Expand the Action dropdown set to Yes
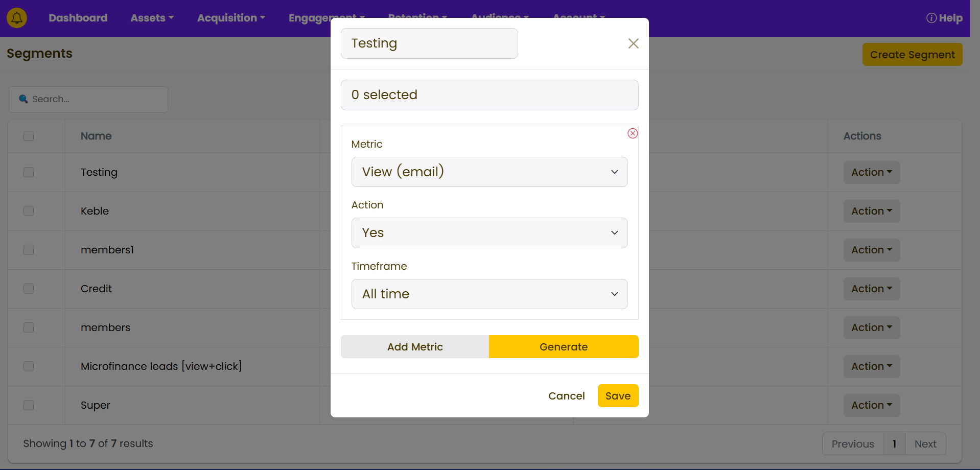Viewport: 980px width, 470px height. (489, 233)
